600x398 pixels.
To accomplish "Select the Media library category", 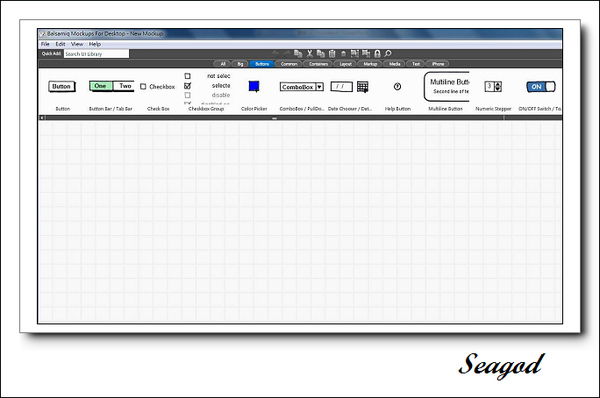I will tap(395, 64).
